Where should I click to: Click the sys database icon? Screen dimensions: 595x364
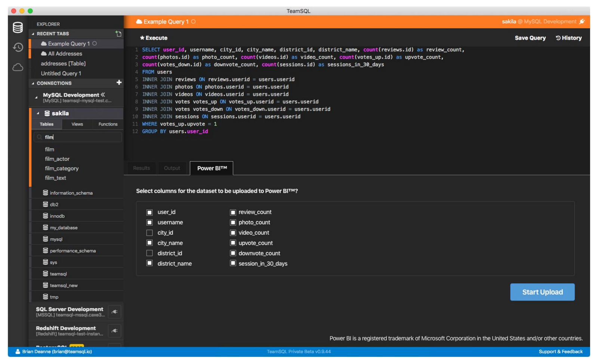pyautogui.click(x=45, y=262)
